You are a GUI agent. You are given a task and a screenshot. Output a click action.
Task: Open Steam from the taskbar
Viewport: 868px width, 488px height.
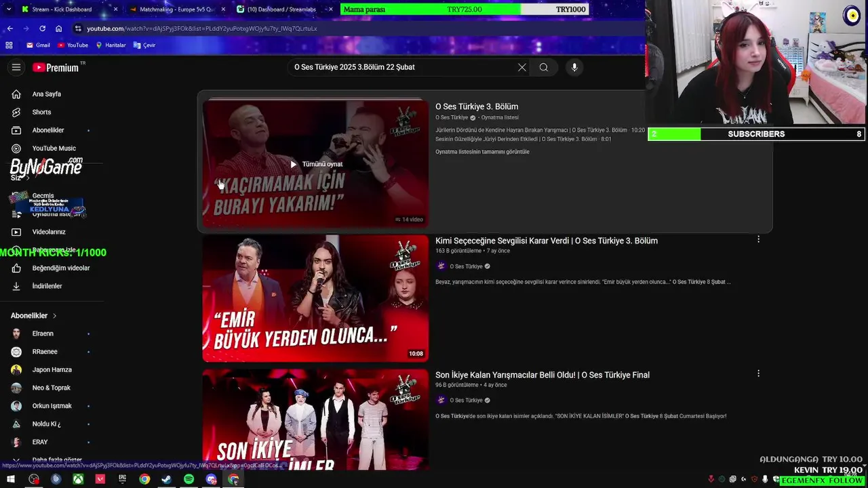tap(166, 479)
